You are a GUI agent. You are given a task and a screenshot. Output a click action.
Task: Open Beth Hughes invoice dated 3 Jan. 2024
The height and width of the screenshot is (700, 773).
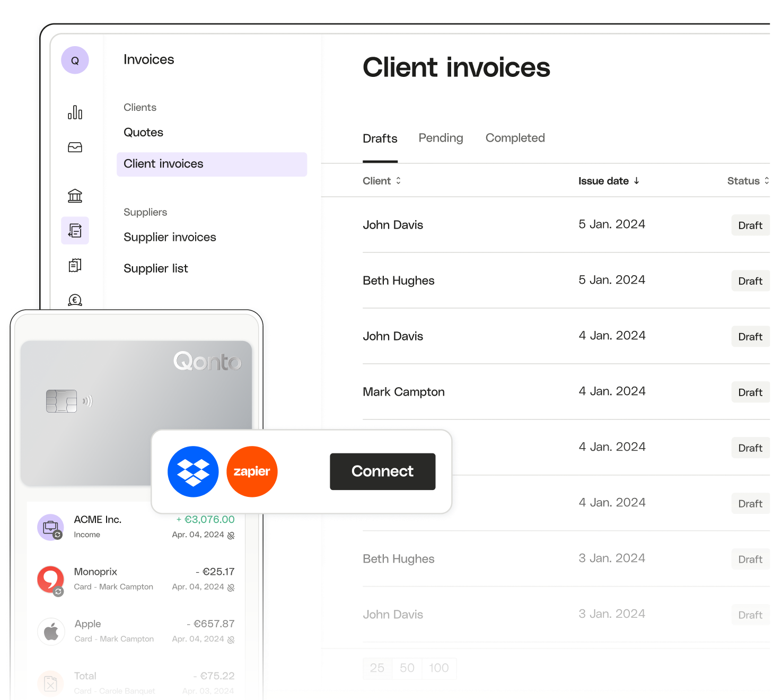point(566,559)
